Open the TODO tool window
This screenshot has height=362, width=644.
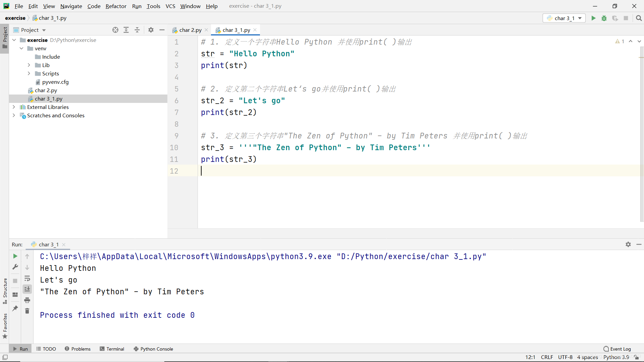pos(46,349)
